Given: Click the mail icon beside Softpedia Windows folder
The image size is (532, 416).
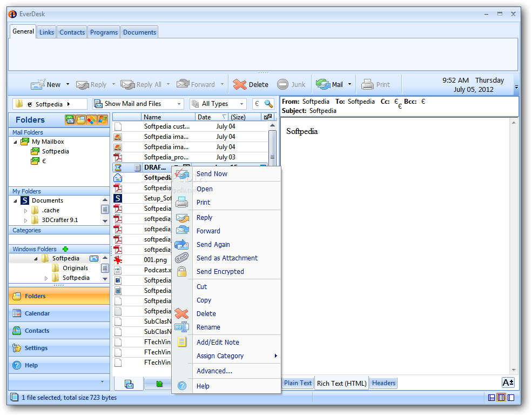Looking at the screenshot, I should [94, 259].
